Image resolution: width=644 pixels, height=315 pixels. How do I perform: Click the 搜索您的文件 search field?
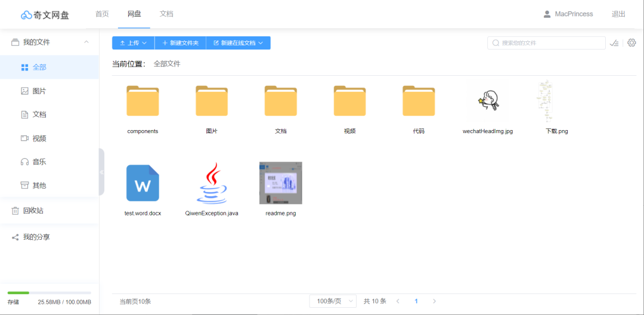click(546, 43)
